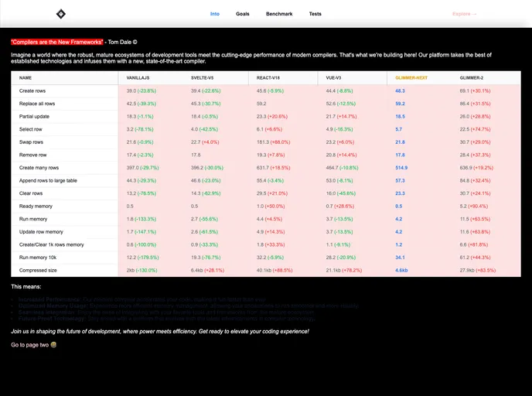Click the Replace all rows label
532x396 pixels.
click(x=37, y=104)
